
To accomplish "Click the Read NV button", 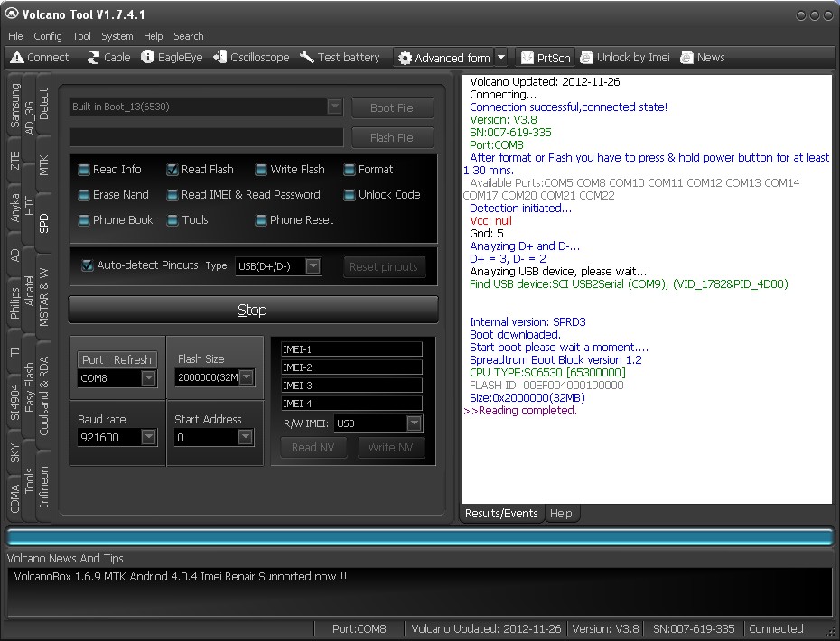I will 313,448.
